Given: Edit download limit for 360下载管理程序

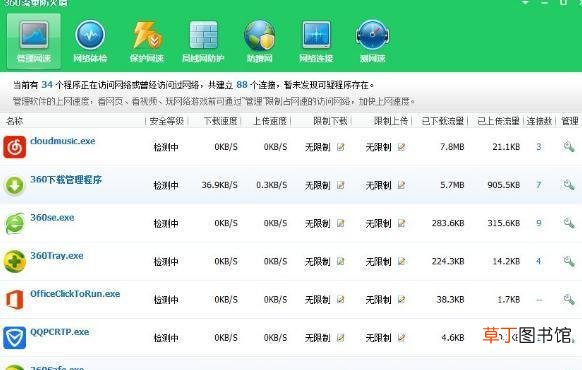Looking at the screenshot, I should click(340, 185).
